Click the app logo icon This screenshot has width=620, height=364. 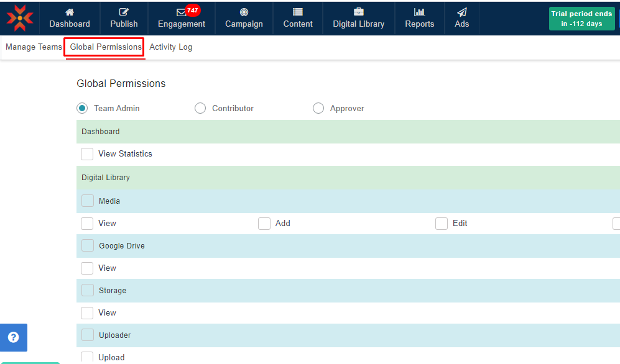click(20, 18)
